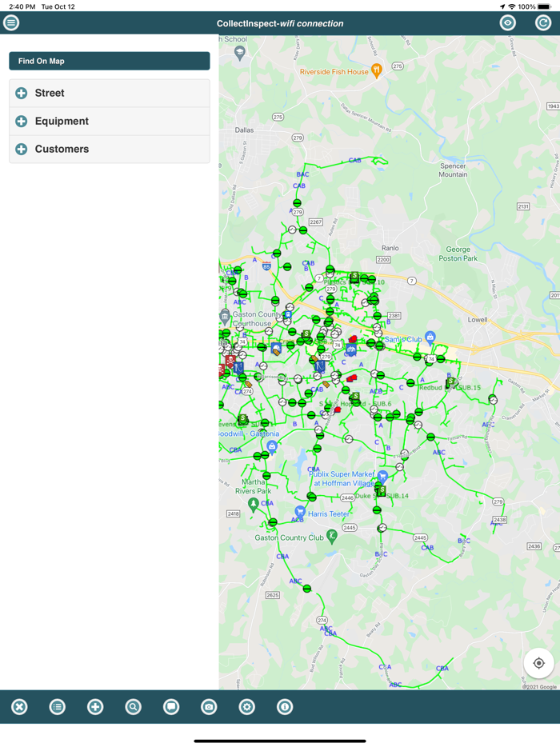Expand the Street search section
This screenshot has width=560, height=747.
(x=110, y=93)
